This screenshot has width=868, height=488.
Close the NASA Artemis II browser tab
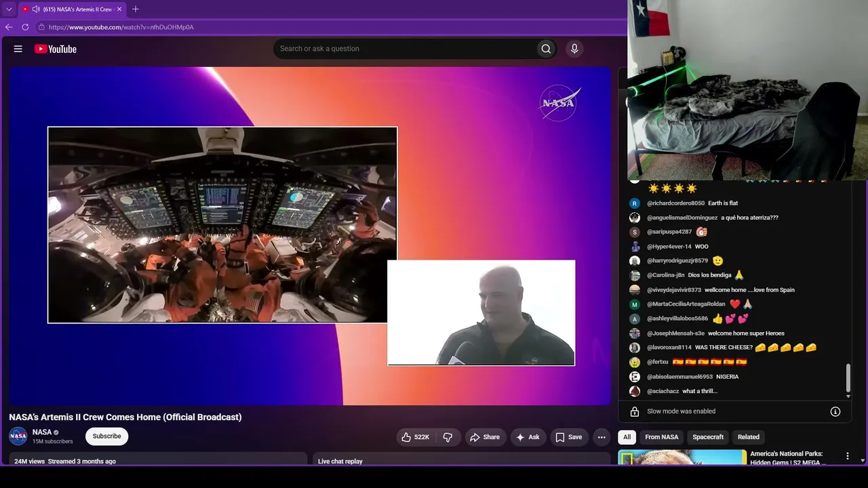[x=118, y=9]
